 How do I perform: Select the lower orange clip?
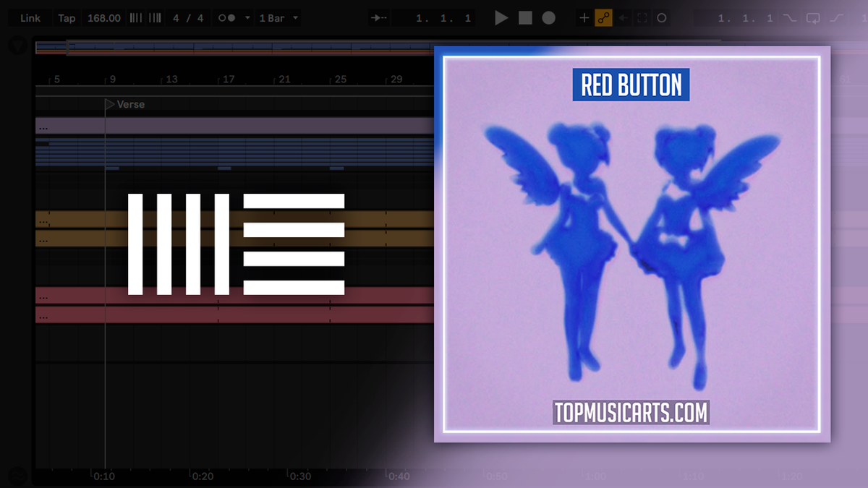click(x=234, y=239)
